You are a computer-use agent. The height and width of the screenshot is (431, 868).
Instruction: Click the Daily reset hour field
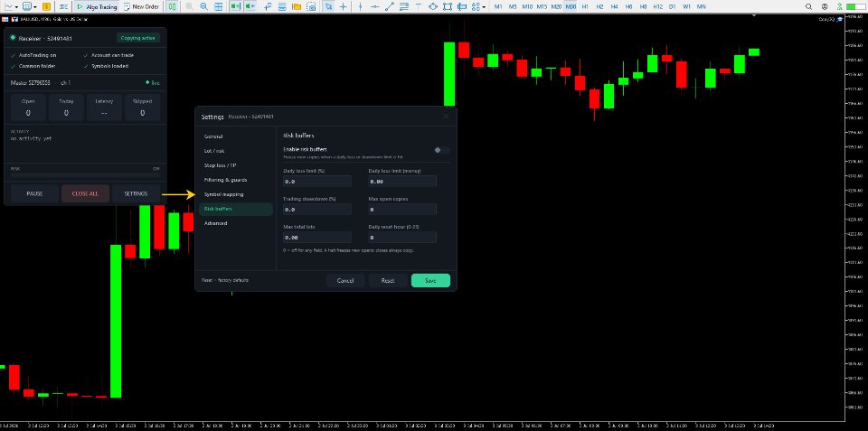pyautogui.click(x=402, y=238)
